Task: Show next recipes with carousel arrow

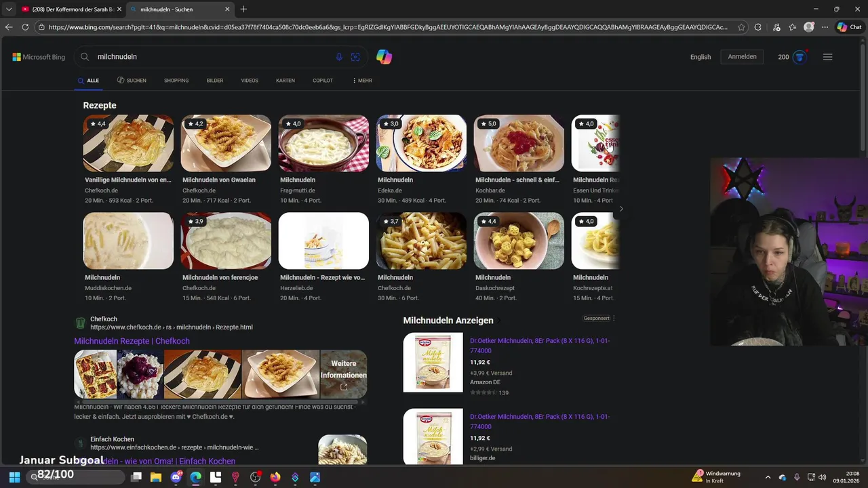Action: (620, 209)
